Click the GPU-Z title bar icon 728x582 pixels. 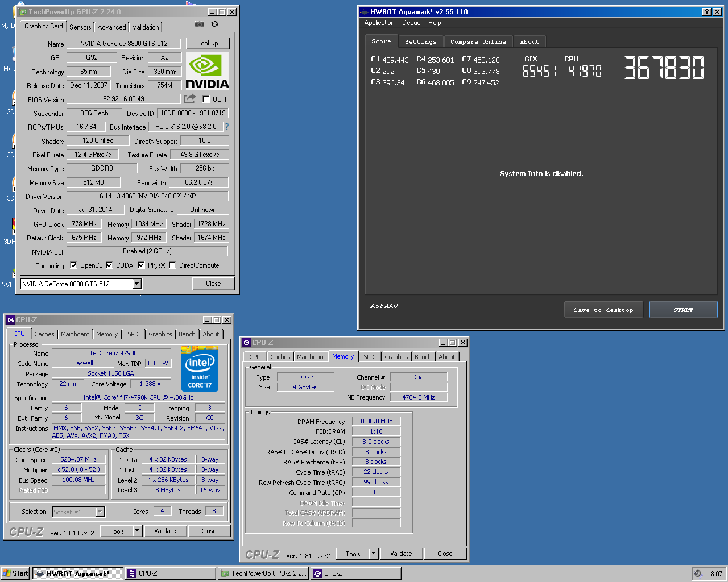pyautogui.click(x=23, y=11)
